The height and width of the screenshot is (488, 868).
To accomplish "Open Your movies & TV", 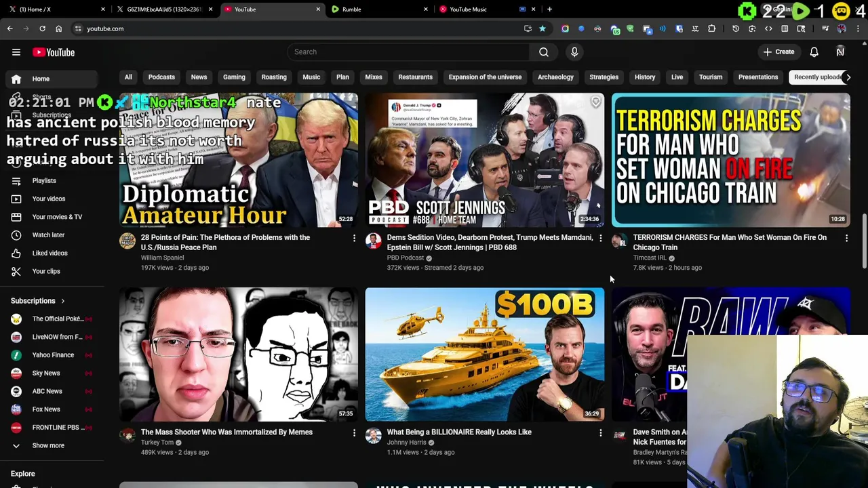I will click(52, 217).
